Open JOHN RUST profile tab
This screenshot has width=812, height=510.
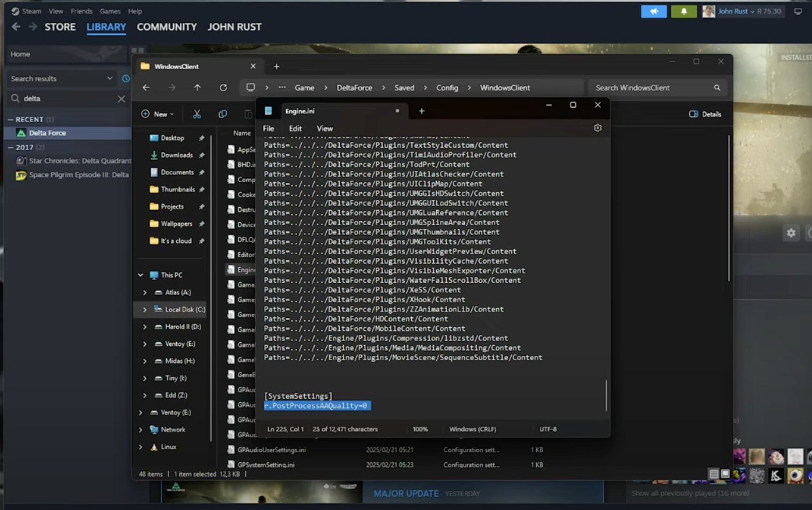click(x=234, y=27)
